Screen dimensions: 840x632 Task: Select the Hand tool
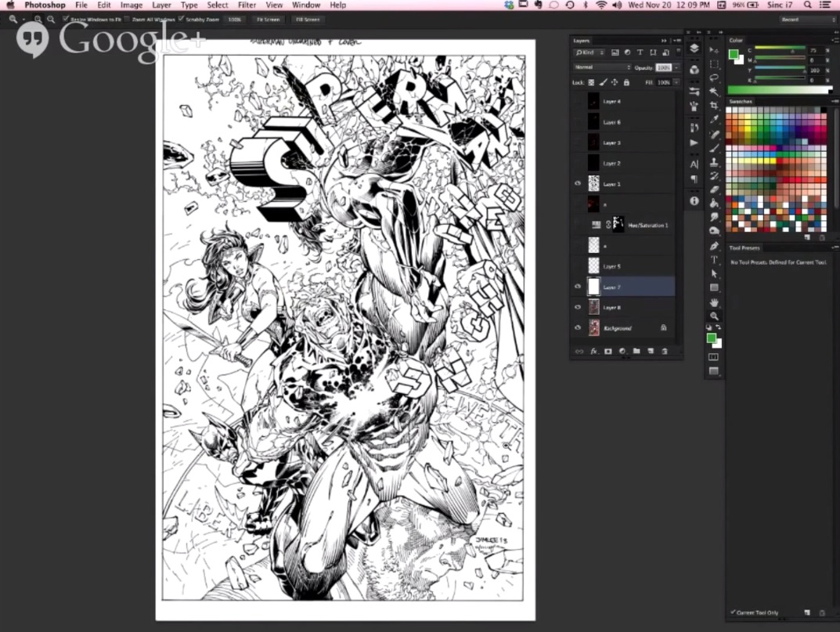(714, 302)
